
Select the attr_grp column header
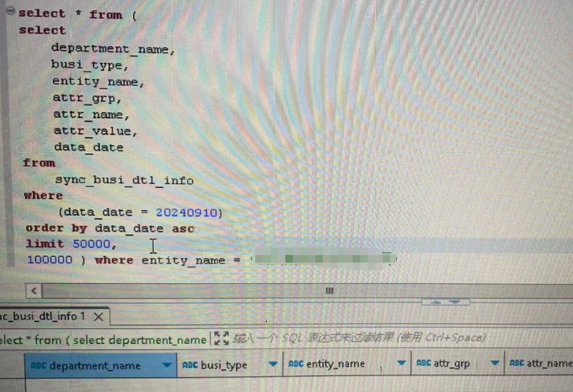[457, 363]
